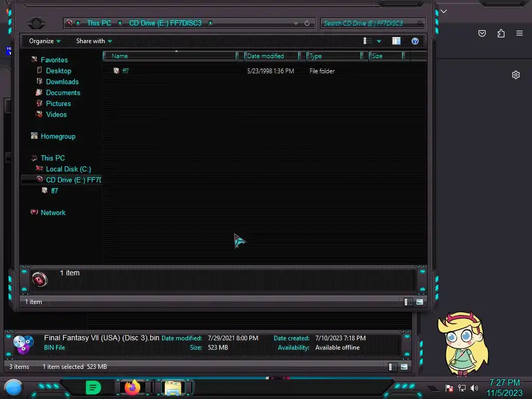Viewport: 532px width, 399px height.
Task: Click the change view icon in toolbar
Action: click(x=367, y=41)
